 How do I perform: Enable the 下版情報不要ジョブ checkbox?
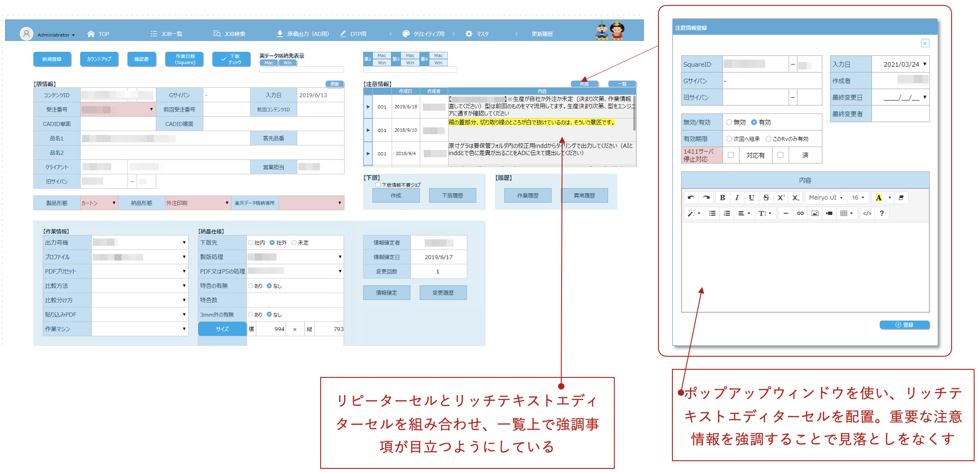point(378,185)
